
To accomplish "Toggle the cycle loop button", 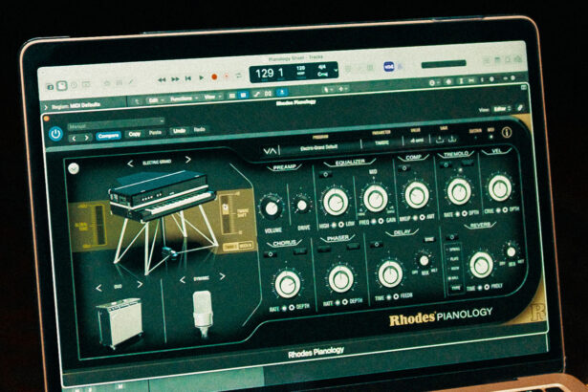I will pos(238,76).
